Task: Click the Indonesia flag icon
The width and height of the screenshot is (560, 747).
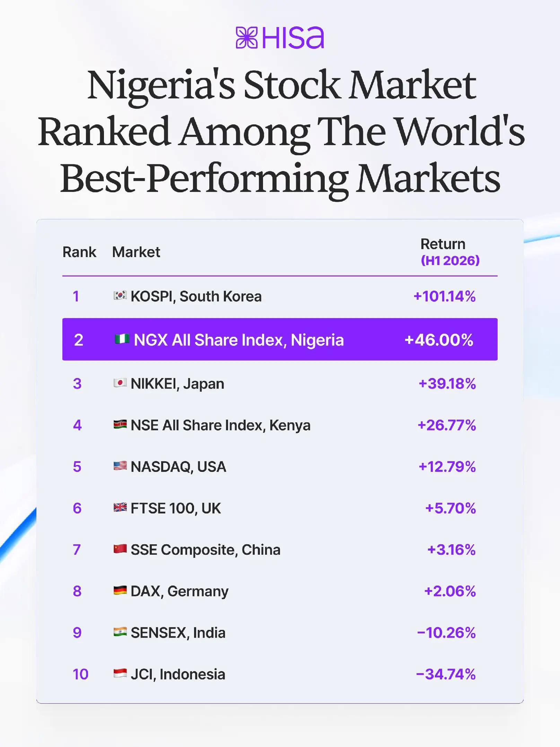Action: 120,674
